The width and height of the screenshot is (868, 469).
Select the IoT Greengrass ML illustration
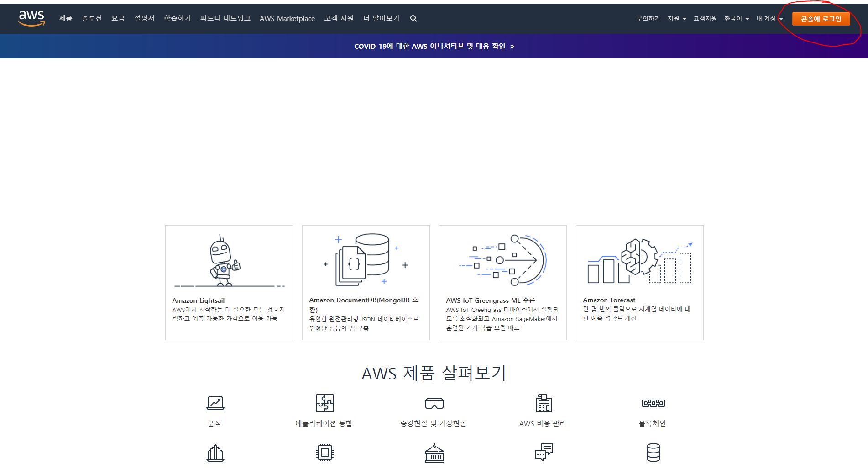point(502,260)
